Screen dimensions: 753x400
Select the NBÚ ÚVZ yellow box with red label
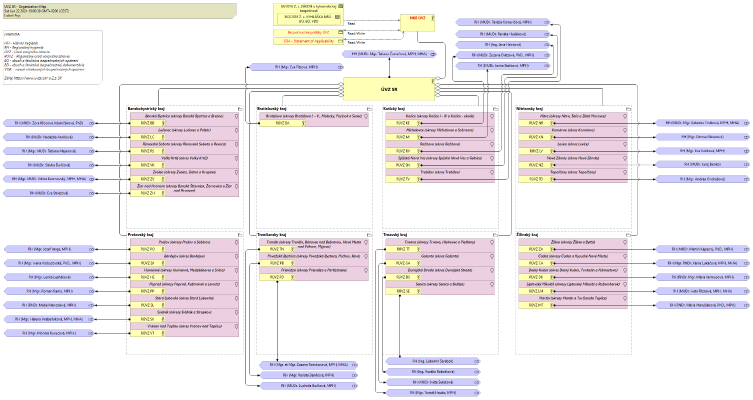tap(417, 23)
